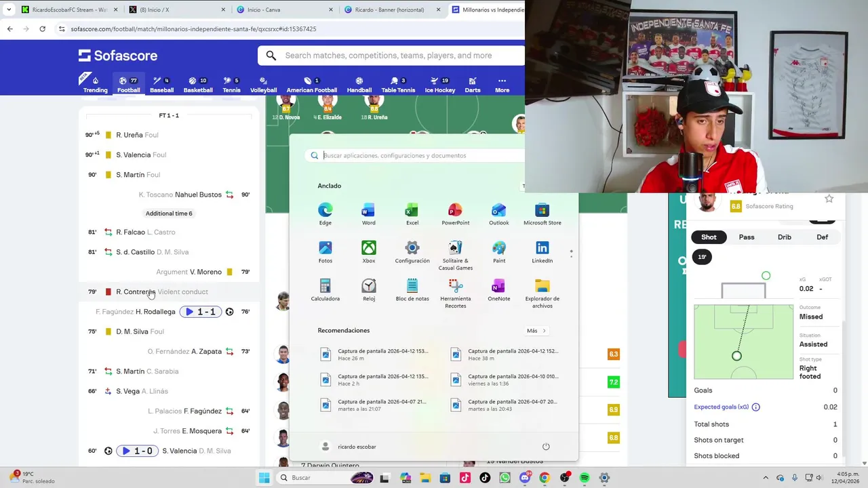The width and height of the screenshot is (868, 488).
Task: Open the Reloj app
Action: point(368,289)
